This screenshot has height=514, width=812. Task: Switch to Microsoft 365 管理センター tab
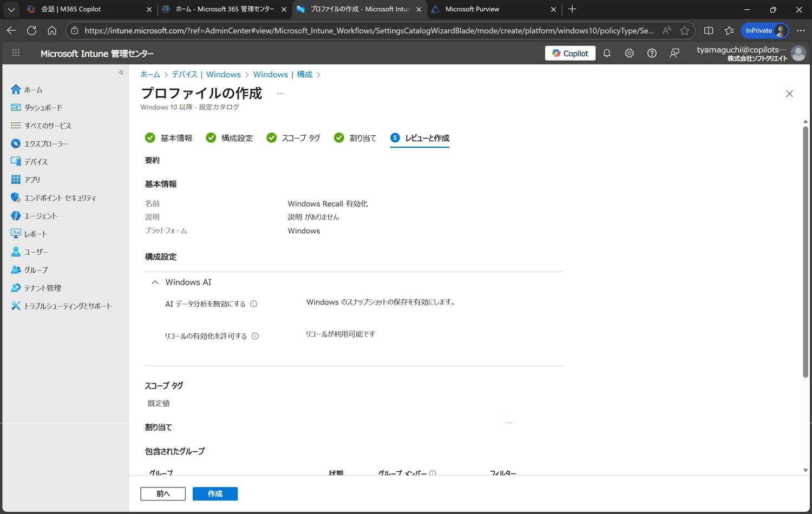click(x=225, y=9)
